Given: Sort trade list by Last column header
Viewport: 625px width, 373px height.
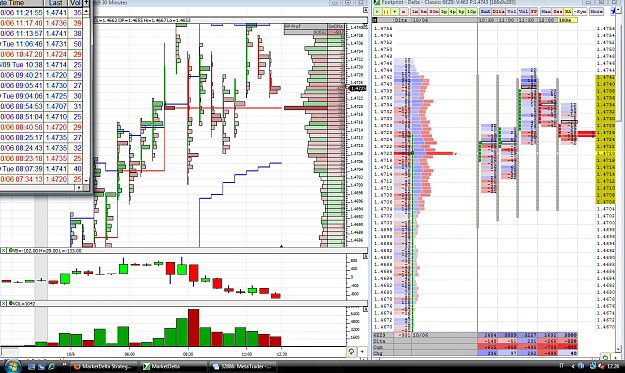Looking at the screenshot, I should tap(56, 3).
